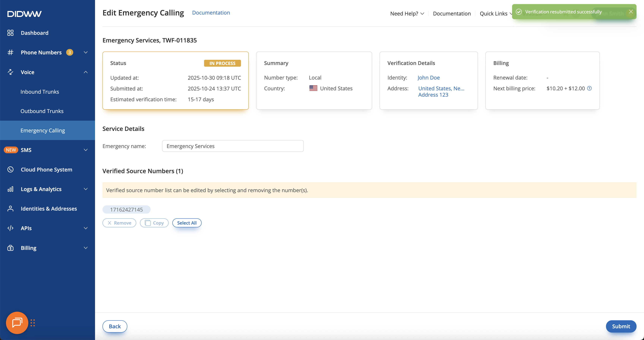Viewport: 644px width, 340px height.
Task: Select source number 17162427145 chip
Action: pyautogui.click(x=126, y=209)
